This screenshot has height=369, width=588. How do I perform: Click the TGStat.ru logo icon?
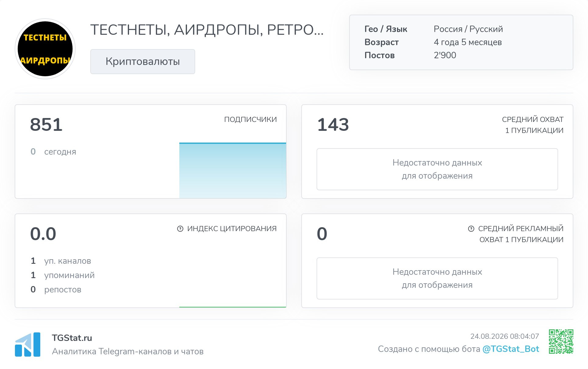pos(28,344)
